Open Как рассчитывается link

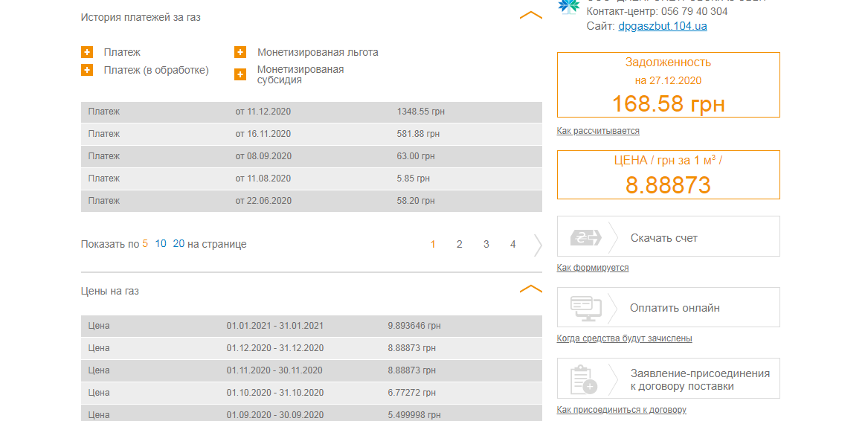pos(598,131)
